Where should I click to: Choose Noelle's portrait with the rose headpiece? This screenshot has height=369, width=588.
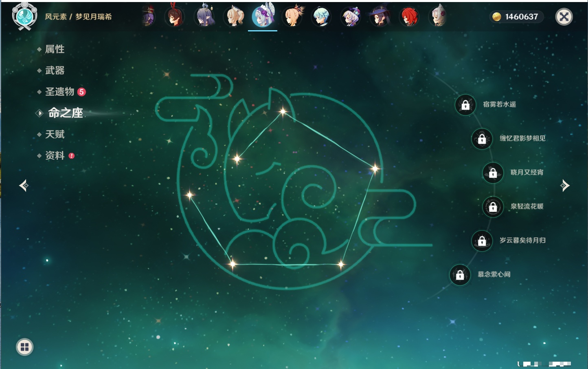tap(438, 17)
